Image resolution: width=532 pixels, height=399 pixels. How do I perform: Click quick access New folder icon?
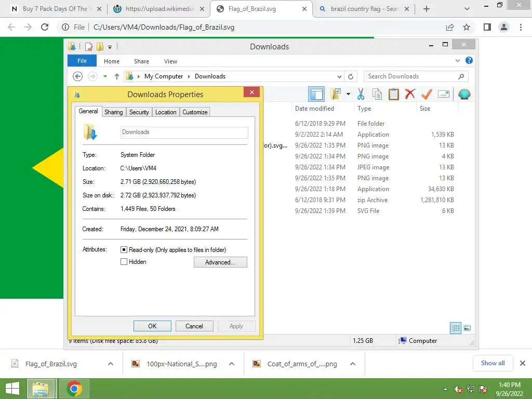click(x=100, y=46)
